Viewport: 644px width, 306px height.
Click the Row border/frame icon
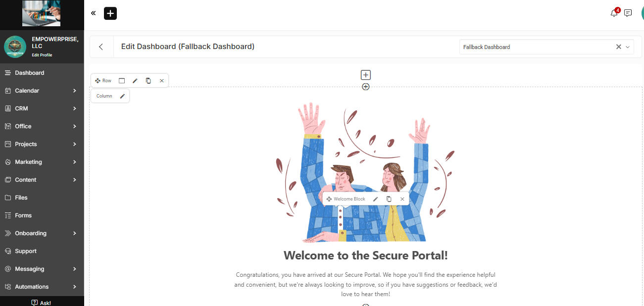click(x=122, y=80)
